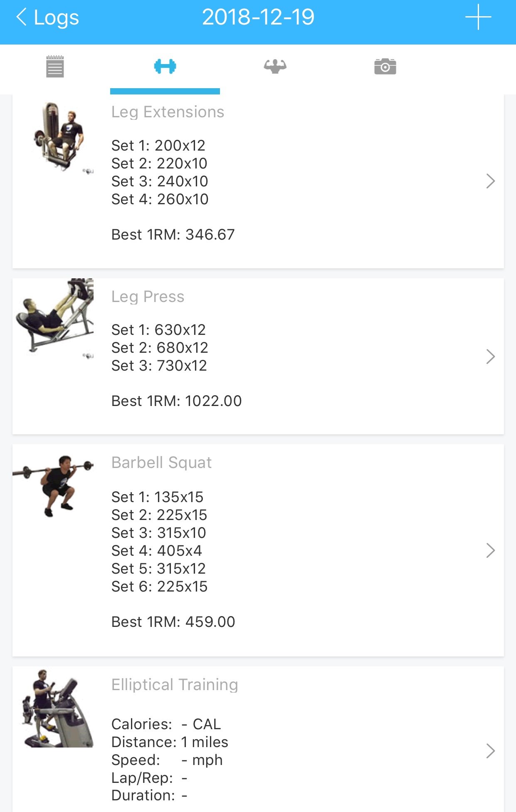Tap the Logs back button text
Image resolution: width=516 pixels, height=812 pixels.
tap(56, 17)
